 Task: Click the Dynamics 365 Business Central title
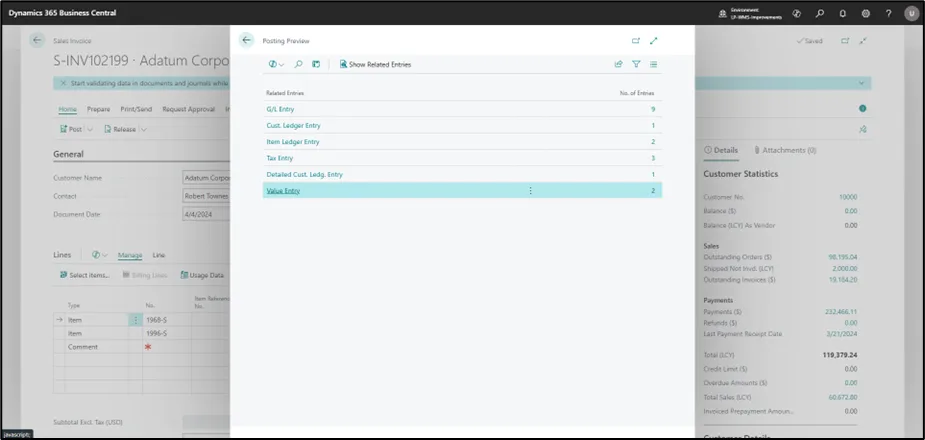point(63,13)
